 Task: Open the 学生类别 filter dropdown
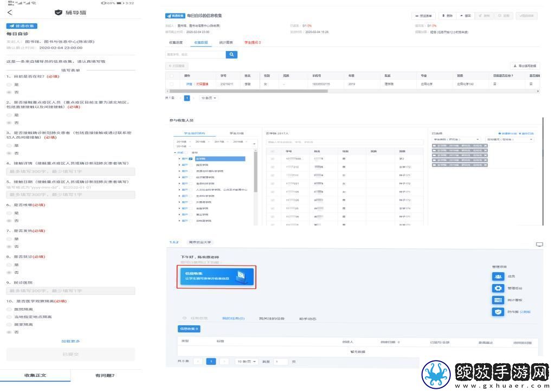(456, 139)
